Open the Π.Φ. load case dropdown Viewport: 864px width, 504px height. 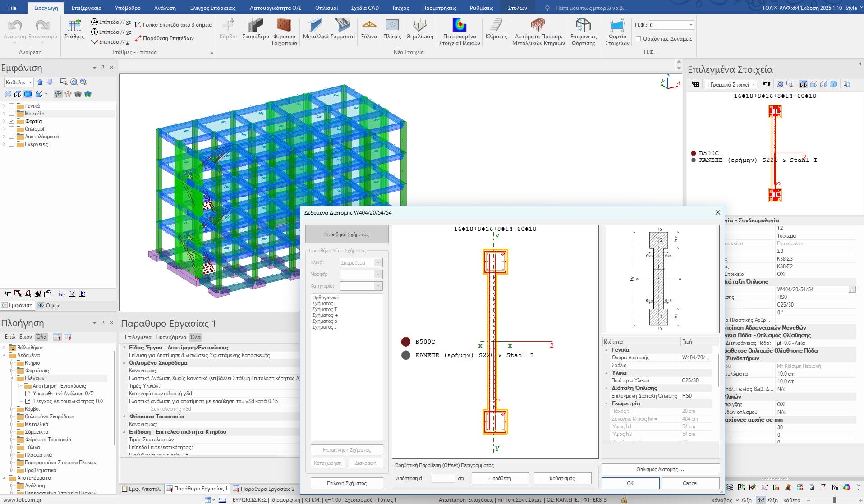(x=691, y=25)
